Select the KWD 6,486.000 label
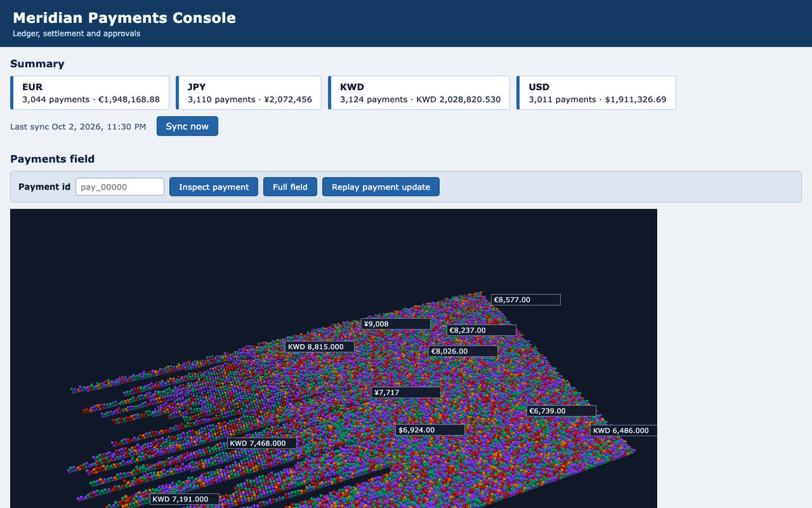This screenshot has height=508, width=812. [624, 431]
